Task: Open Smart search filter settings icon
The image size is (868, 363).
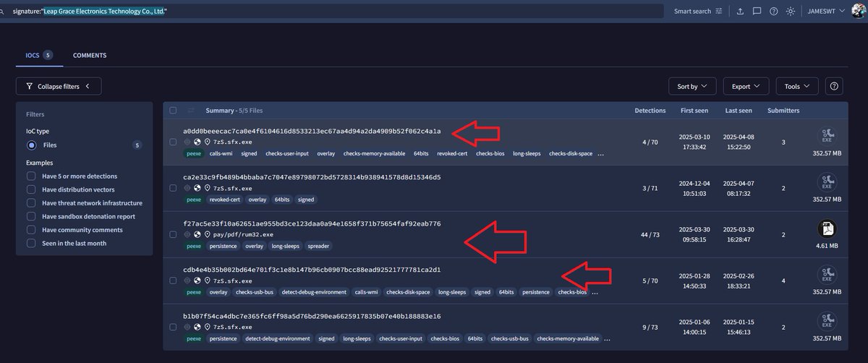Action: pyautogui.click(x=719, y=12)
